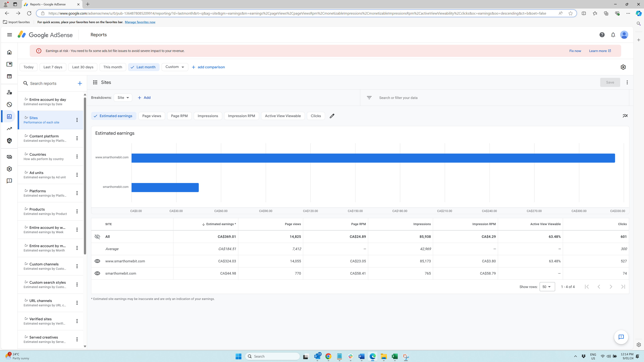Click Manage favorites now link
This screenshot has width=644, height=362.
click(x=140, y=22)
